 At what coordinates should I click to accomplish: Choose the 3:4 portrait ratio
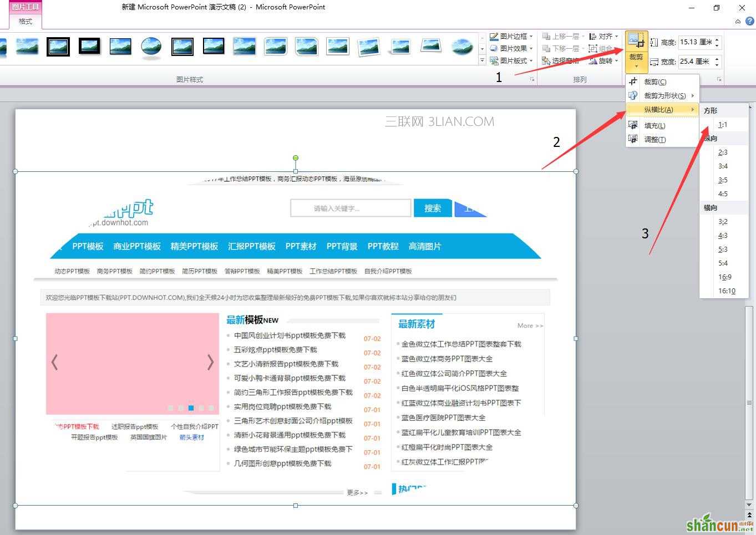coord(723,166)
